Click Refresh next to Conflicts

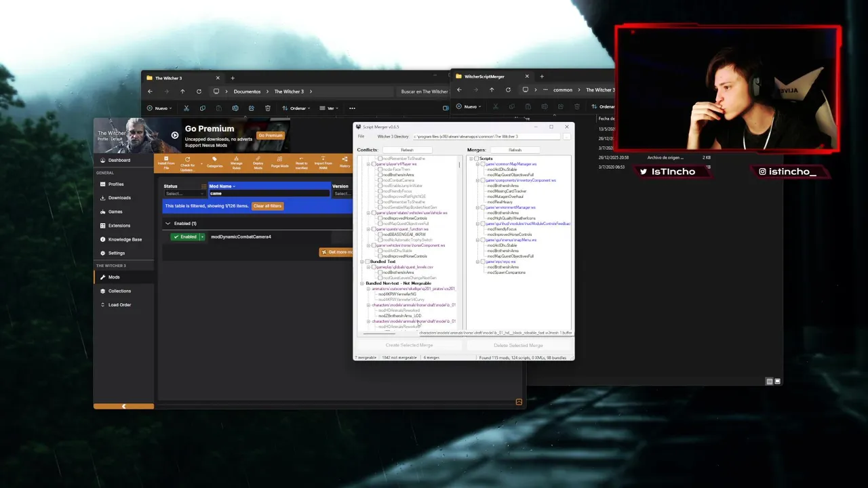point(407,150)
